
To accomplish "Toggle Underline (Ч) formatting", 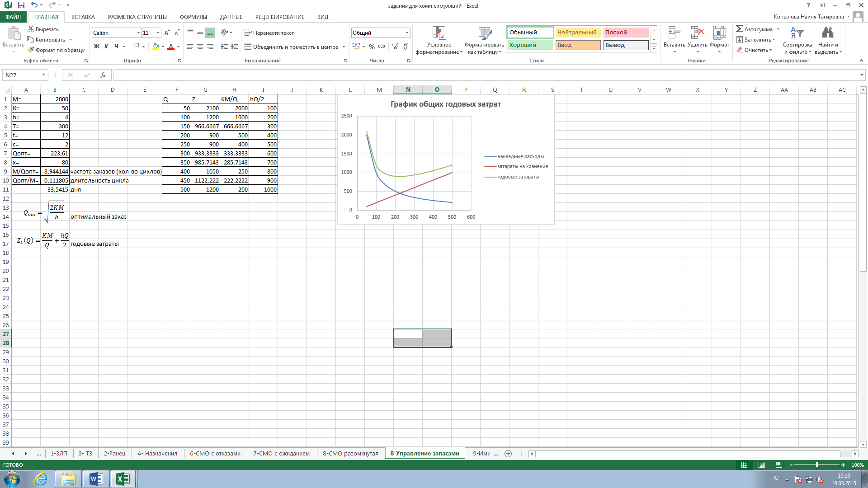I will [116, 47].
